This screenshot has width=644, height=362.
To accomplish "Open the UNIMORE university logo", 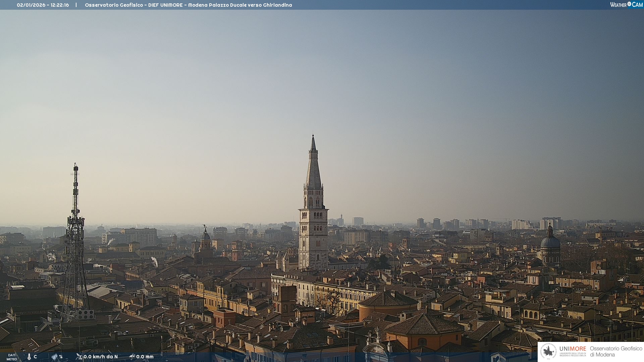I will point(573,351).
